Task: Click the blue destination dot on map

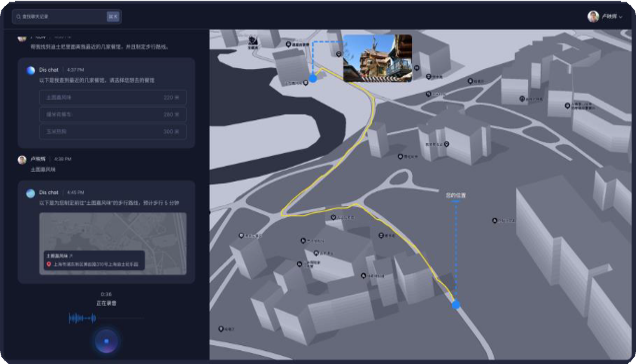Action: coord(313,78)
